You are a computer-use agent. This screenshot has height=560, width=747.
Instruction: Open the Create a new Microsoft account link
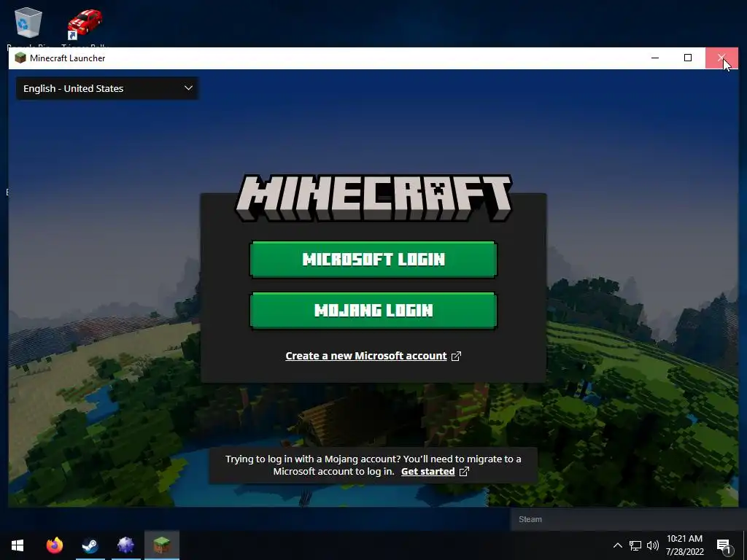click(366, 356)
